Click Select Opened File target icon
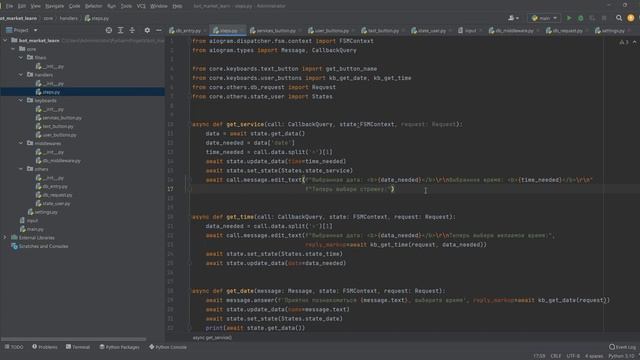This screenshot has height=360, width=640. click(x=109, y=30)
